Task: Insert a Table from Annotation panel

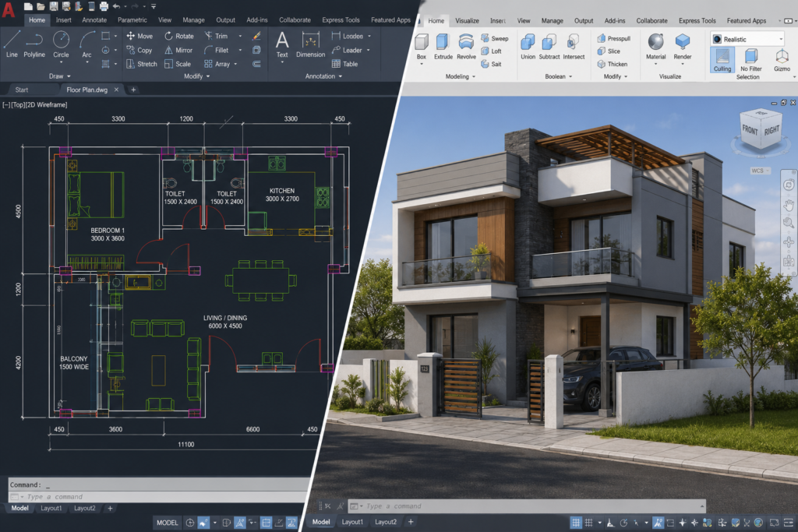Action: (344, 64)
